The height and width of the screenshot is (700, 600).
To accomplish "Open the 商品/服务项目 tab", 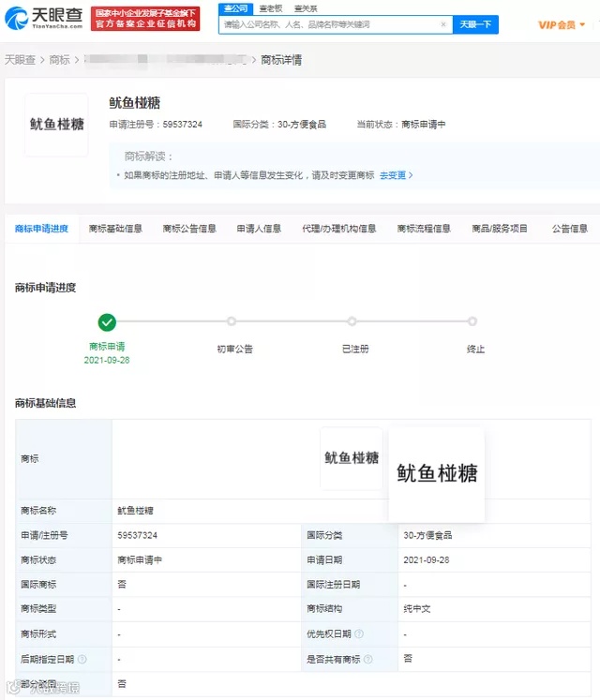I will (500, 229).
